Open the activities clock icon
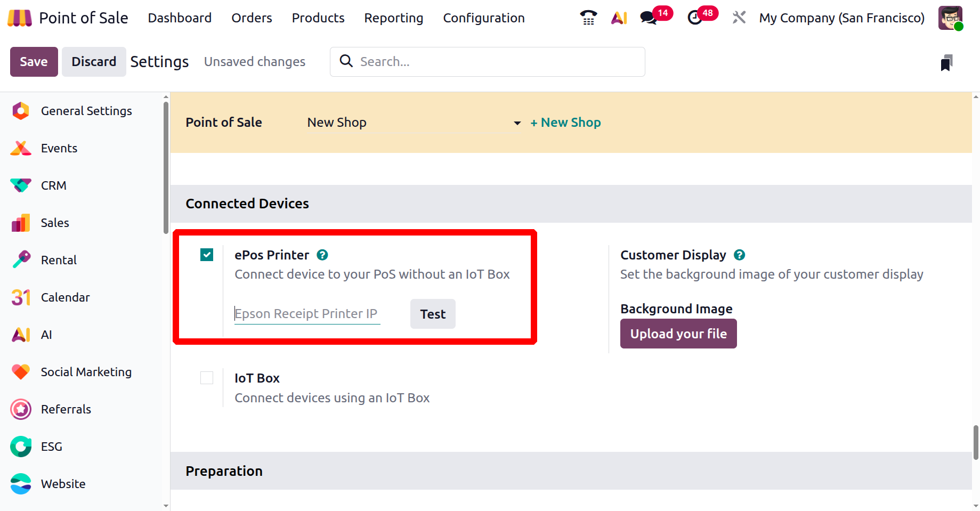Image resolution: width=980 pixels, height=511 pixels. (x=695, y=18)
